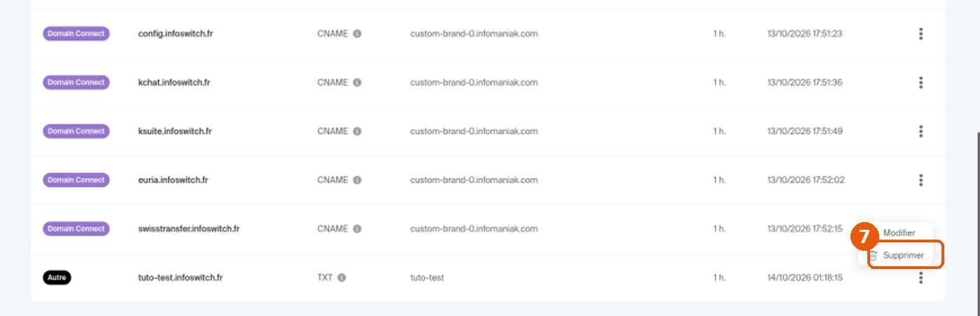
Task: Click the ksuite.infoswitch.fr record name
Action: click(x=175, y=131)
